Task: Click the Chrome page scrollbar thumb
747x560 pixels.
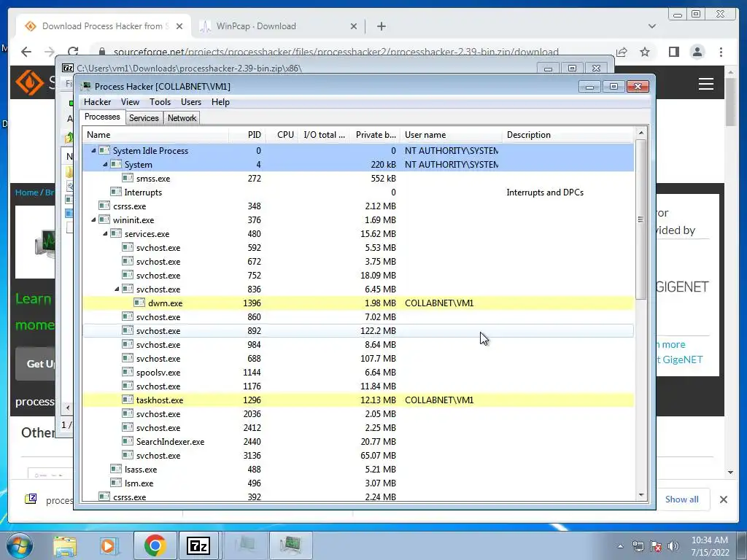Action: coord(730,101)
